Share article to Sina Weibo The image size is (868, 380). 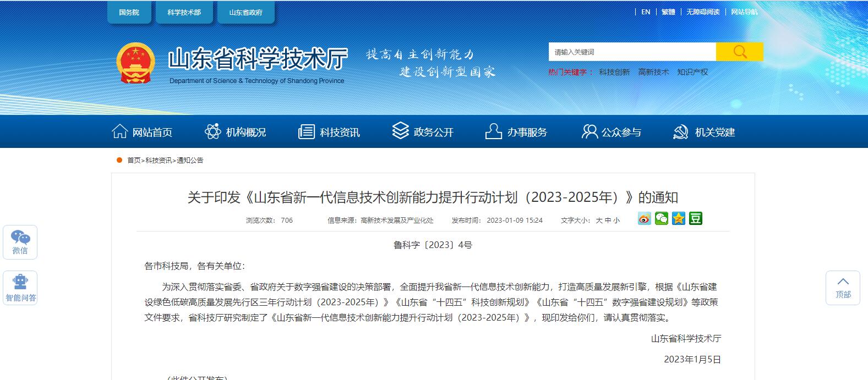(x=645, y=219)
